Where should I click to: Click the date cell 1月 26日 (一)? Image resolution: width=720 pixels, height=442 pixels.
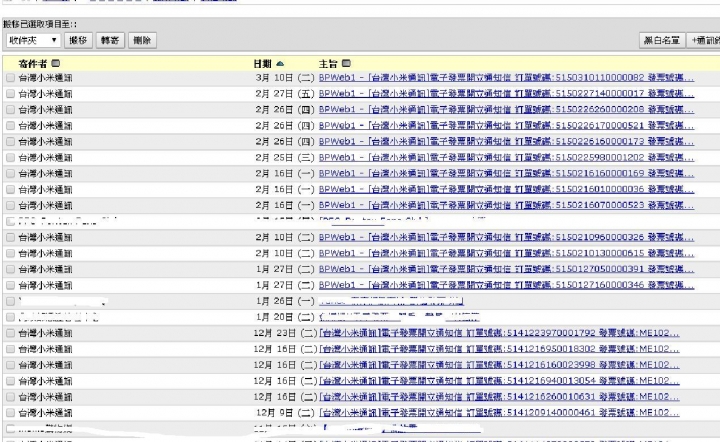point(285,302)
